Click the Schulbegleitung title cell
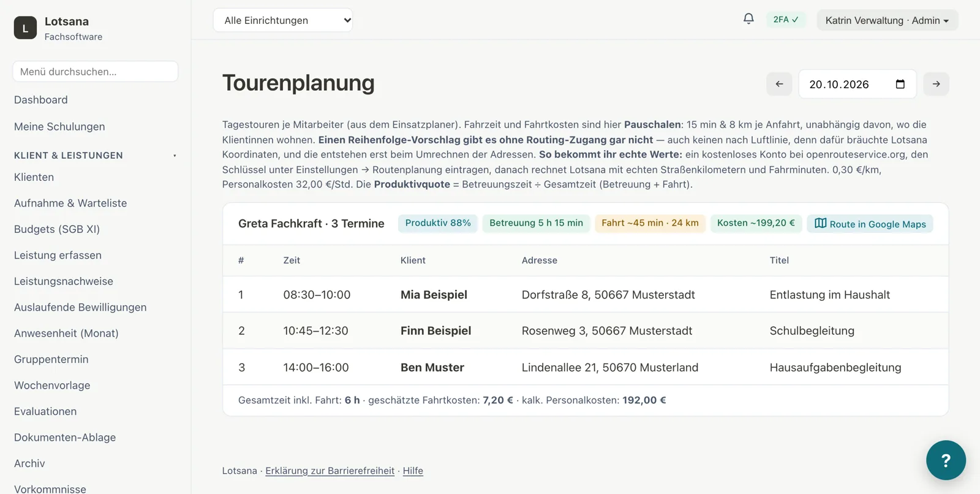Screen dimensions: 980x494 812,331
